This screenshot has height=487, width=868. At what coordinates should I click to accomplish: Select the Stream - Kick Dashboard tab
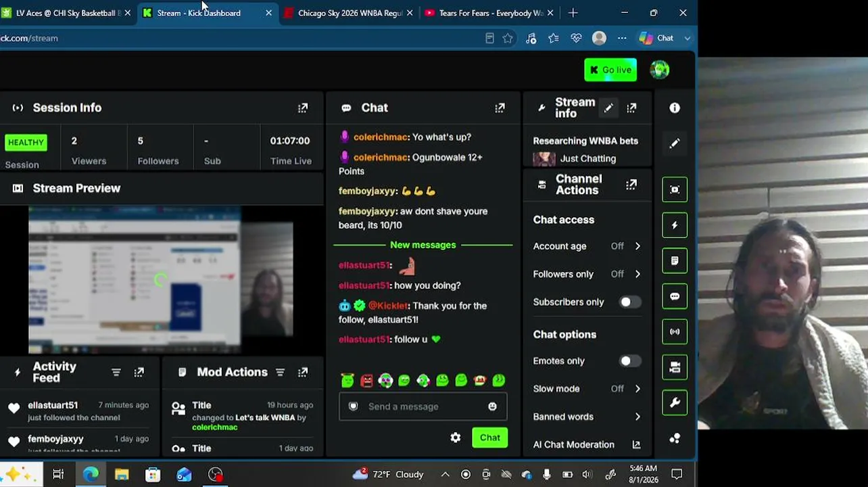pyautogui.click(x=207, y=13)
